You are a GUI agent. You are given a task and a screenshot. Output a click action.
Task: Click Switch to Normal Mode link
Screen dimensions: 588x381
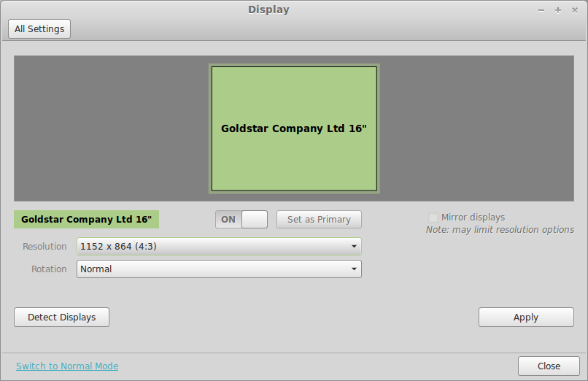point(67,366)
